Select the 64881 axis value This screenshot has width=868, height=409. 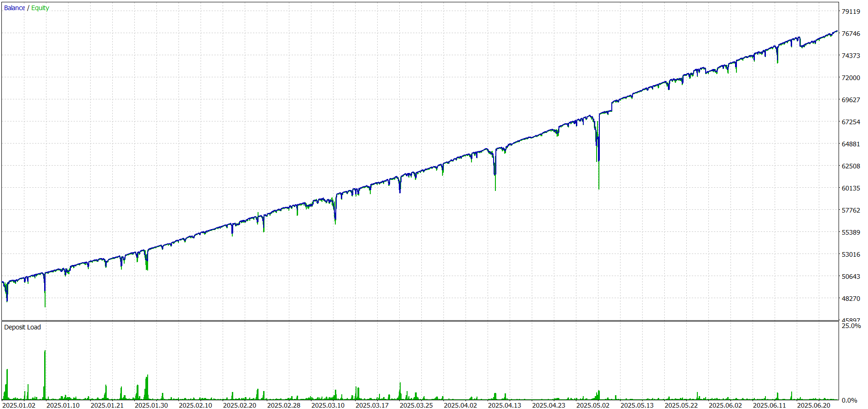pyautogui.click(x=851, y=144)
